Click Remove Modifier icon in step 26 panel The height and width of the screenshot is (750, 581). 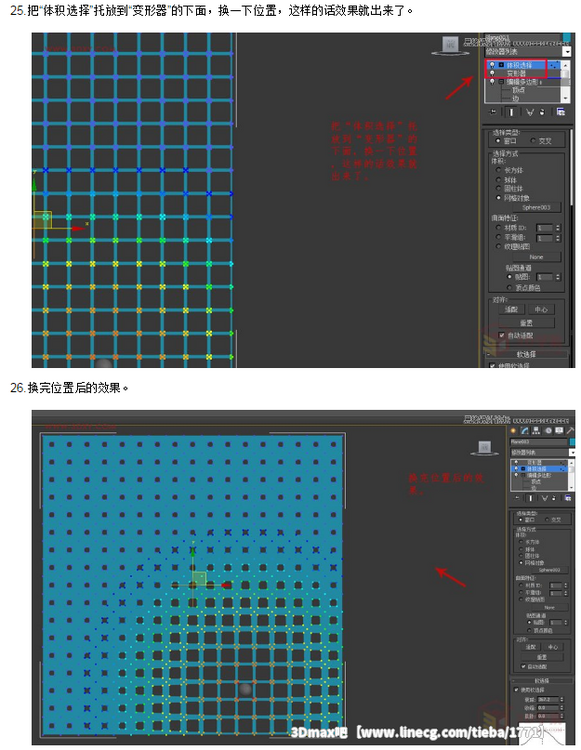(554, 498)
